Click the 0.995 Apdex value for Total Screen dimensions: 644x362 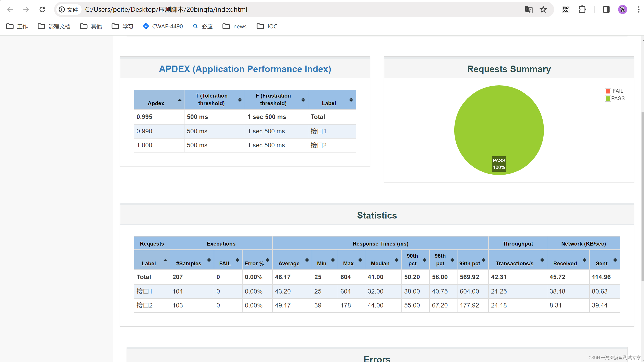tap(144, 117)
